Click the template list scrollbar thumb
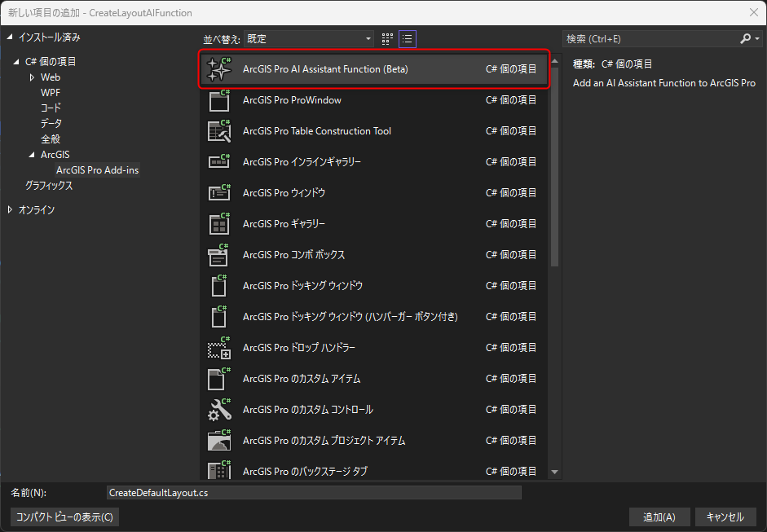 (x=555, y=166)
